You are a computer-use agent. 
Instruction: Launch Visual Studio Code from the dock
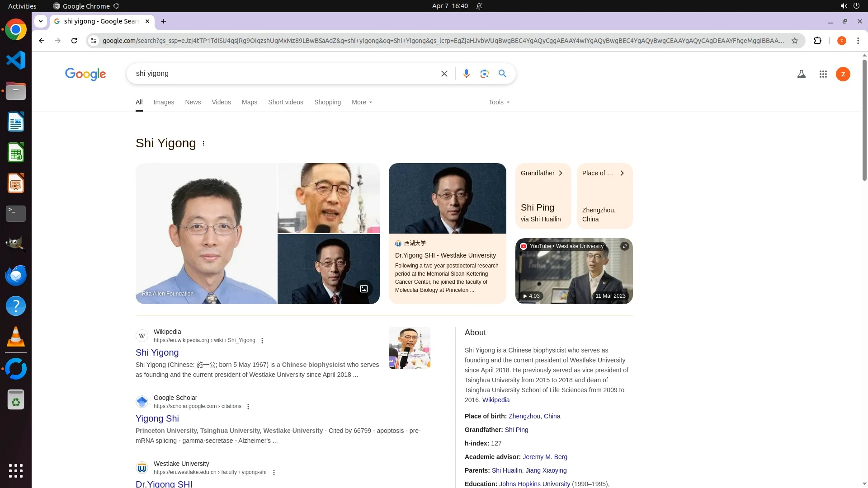click(x=16, y=60)
